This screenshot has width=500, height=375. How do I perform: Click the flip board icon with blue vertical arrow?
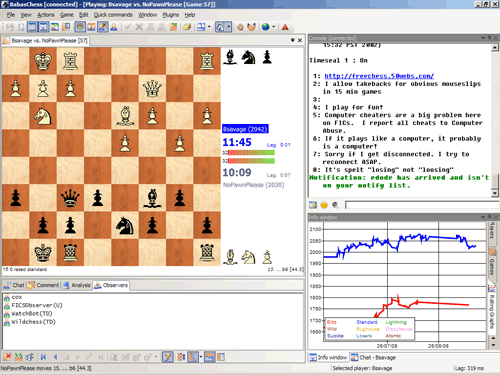click(181, 357)
